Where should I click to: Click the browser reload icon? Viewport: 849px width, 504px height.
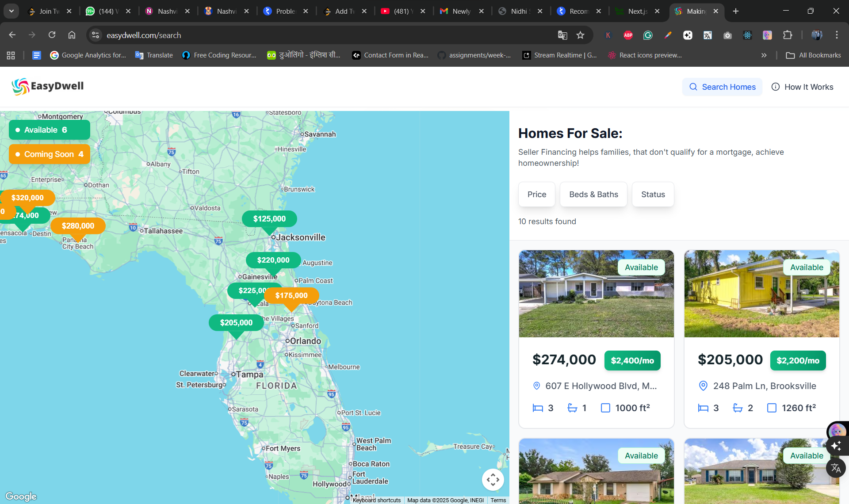52,35
